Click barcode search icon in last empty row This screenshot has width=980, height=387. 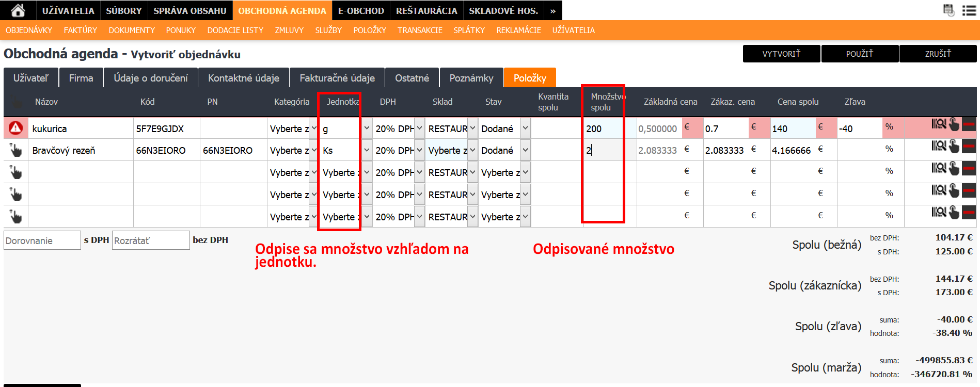938,212
